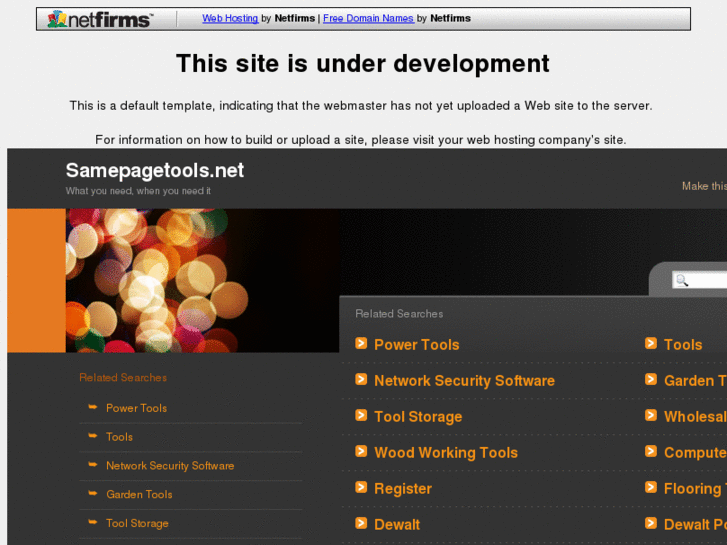
Task: Click the 'Related Searches' heading above large links
Action: (x=399, y=314)
